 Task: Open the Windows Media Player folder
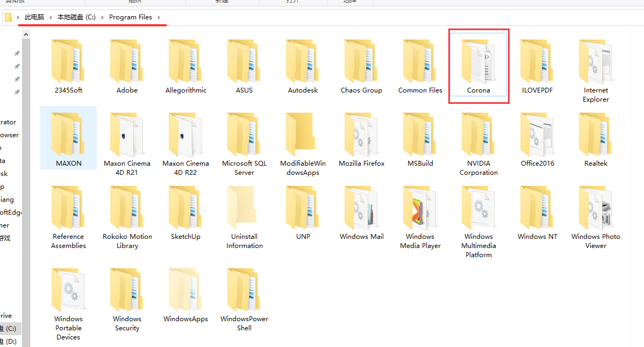(x=420, y=216)
